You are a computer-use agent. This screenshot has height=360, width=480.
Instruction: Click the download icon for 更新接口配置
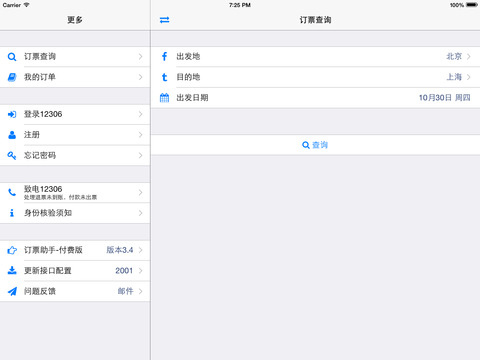12,270
